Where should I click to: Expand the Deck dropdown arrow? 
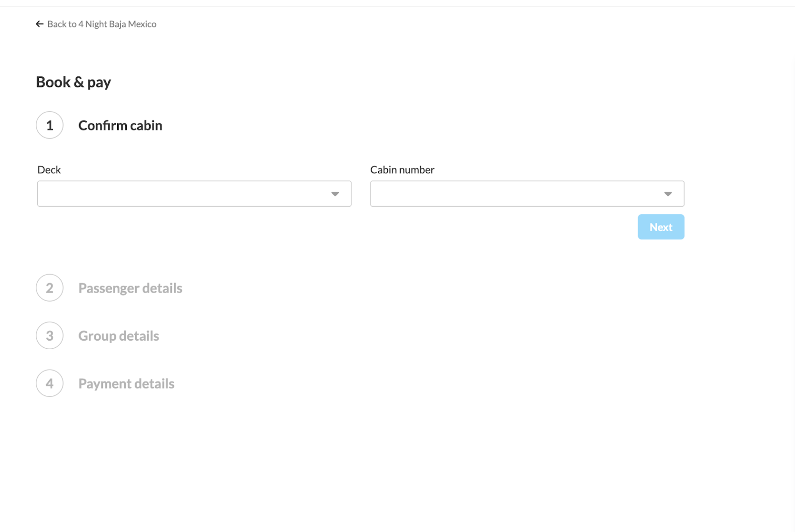pos(335,194)
